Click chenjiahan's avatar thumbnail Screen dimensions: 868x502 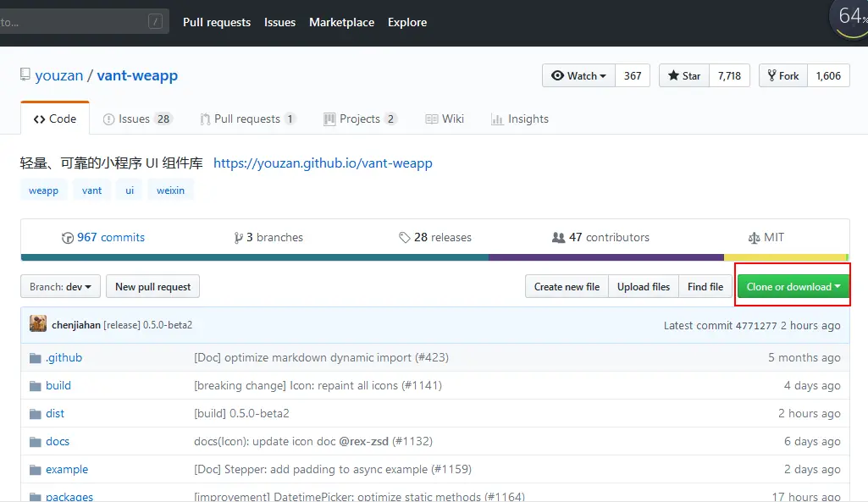point(38,323)
